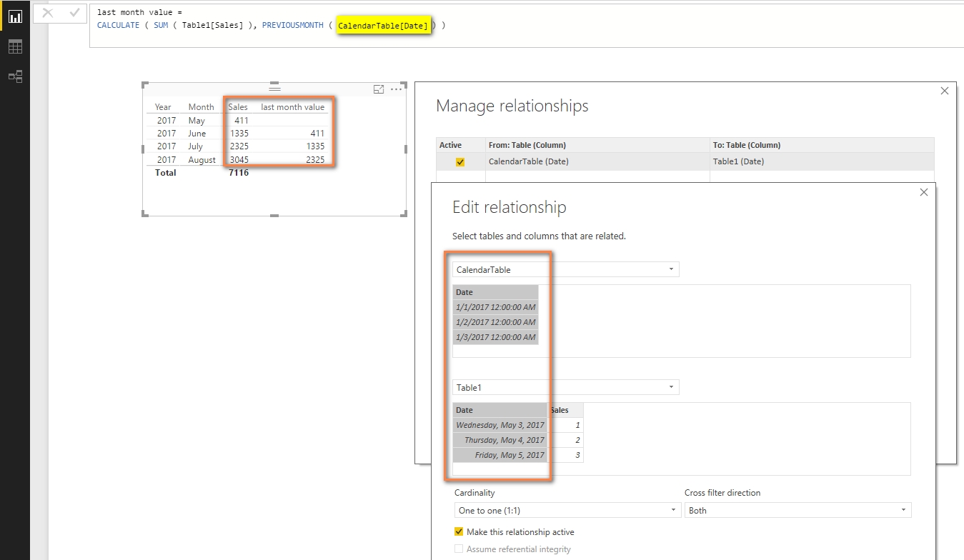Select the Sales column in Table1 preview
964x560 pixels.
click(x=565, y=410)
